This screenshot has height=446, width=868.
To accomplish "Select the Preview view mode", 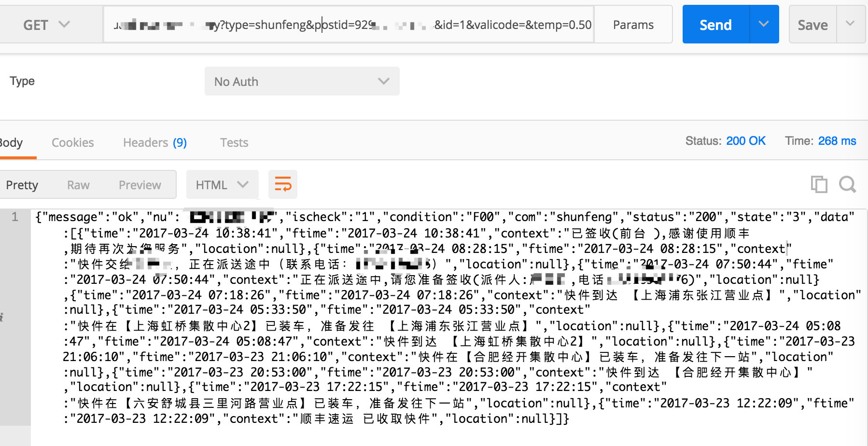I will coord(140,185).
